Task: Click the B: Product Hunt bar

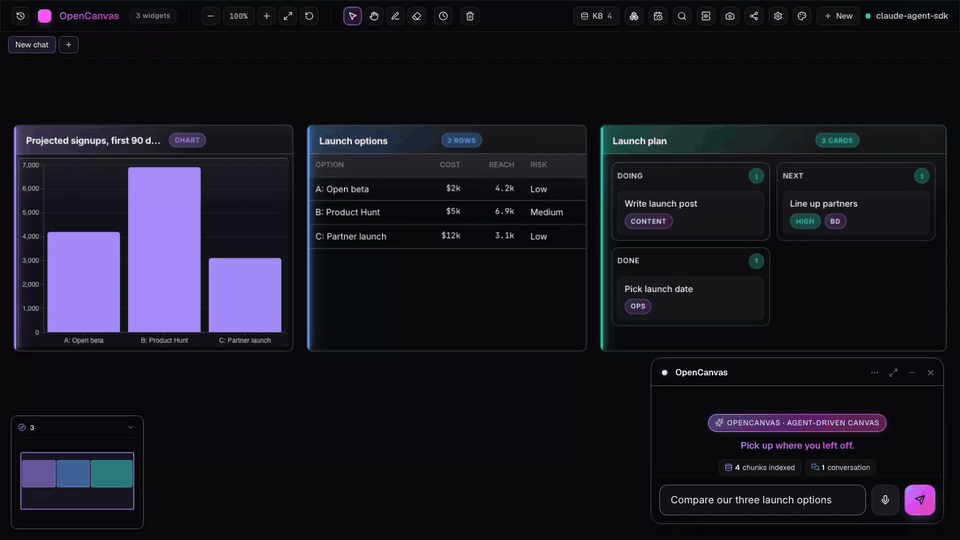Action: tap(164, 250)
